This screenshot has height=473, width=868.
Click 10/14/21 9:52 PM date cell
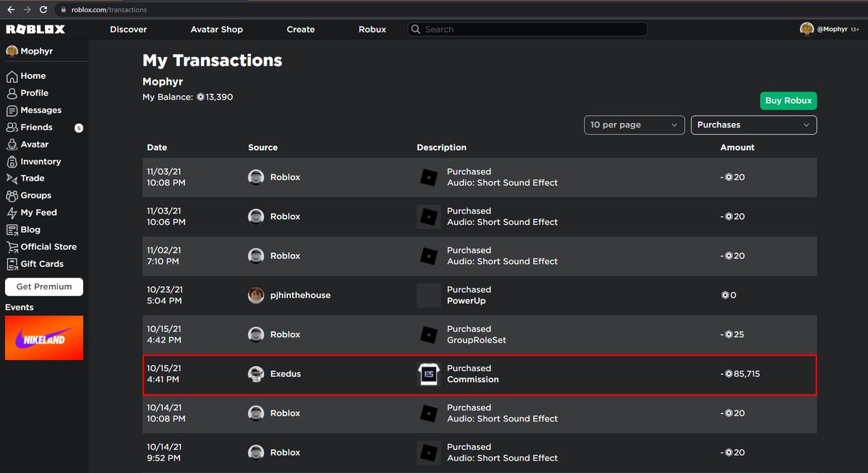pos(164,453)
